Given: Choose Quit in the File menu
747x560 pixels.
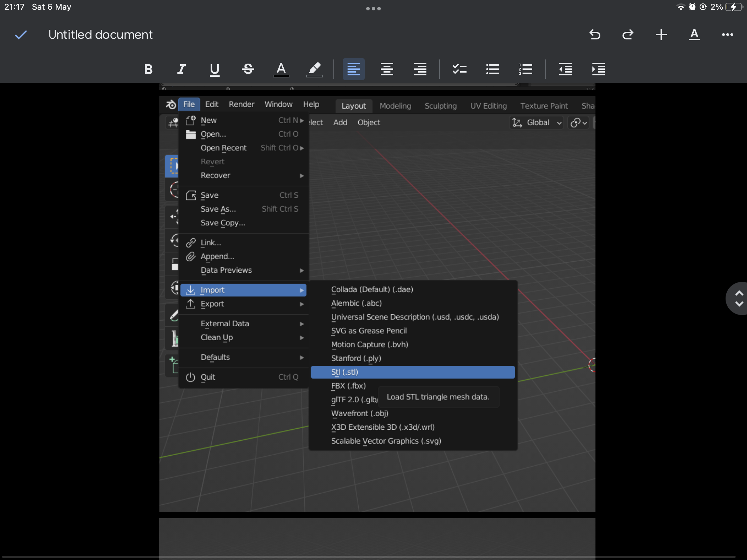Looking at the screenshot, I should pos(244,377).
